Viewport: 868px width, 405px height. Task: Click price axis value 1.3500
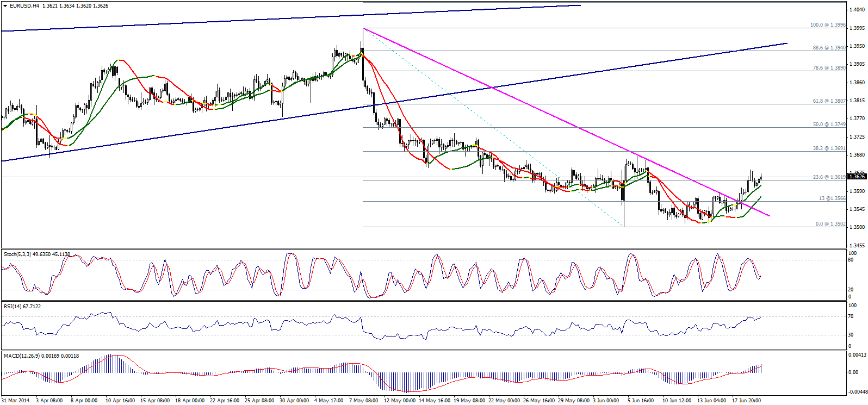858,227
